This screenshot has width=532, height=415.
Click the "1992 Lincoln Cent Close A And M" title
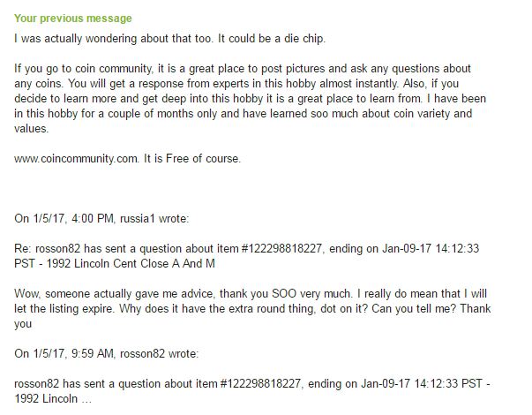point(131,263)
